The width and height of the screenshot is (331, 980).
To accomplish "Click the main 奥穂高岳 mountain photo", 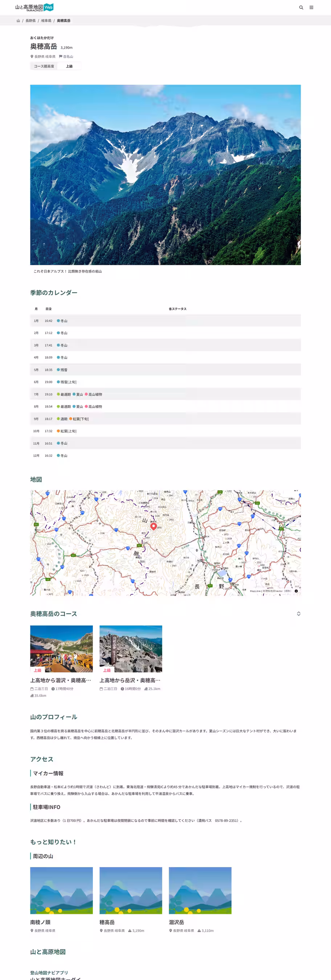I will click(165, 175).
